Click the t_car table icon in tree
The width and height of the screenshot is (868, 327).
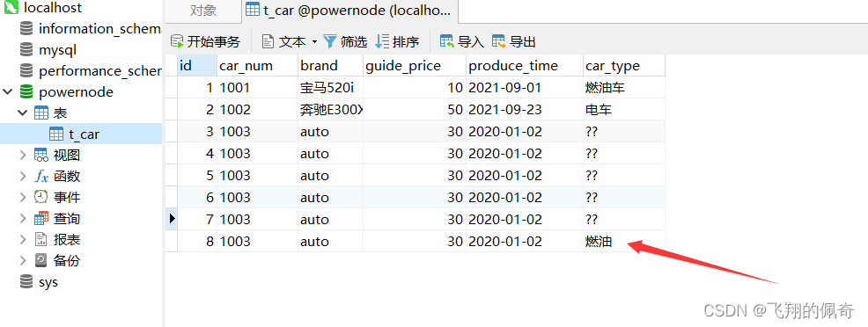click(x=56, y=134)
